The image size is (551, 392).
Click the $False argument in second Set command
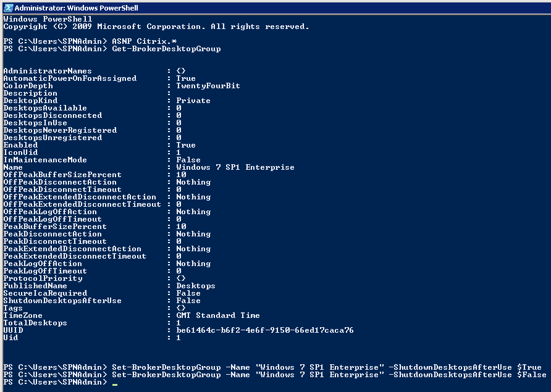point(531,375)
